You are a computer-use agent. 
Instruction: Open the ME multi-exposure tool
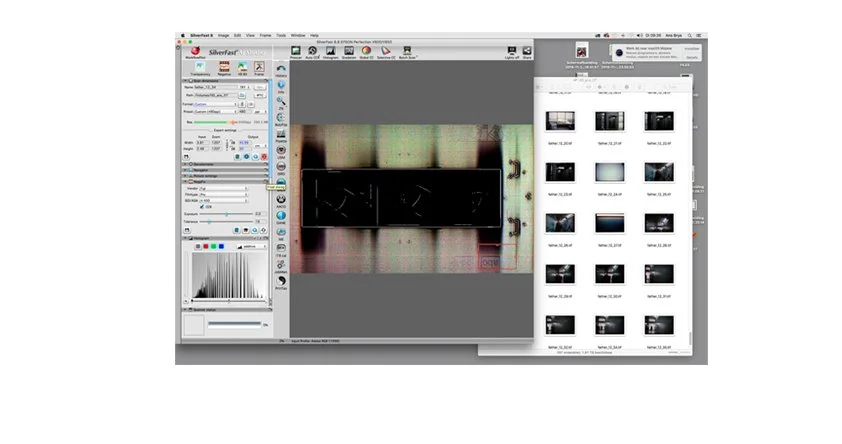(281, 233)
